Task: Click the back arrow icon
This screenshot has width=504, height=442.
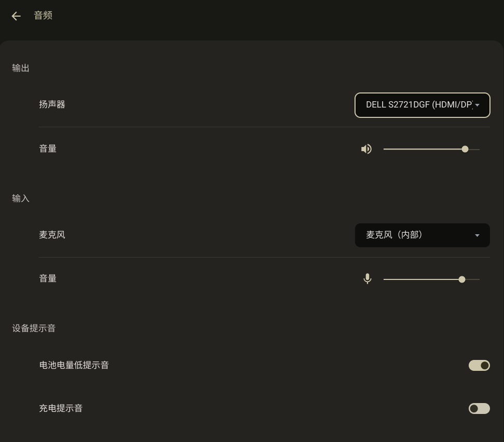Action: coord(16,16)
